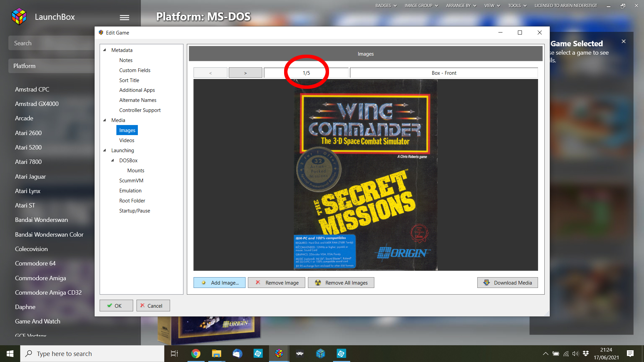Open the Windows notification center
The width and height of the screenshot is (644, 362).
tap(630, 354)
